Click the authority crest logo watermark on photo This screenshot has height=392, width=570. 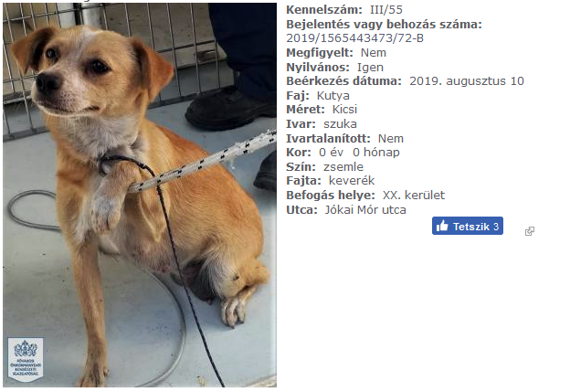26,359
